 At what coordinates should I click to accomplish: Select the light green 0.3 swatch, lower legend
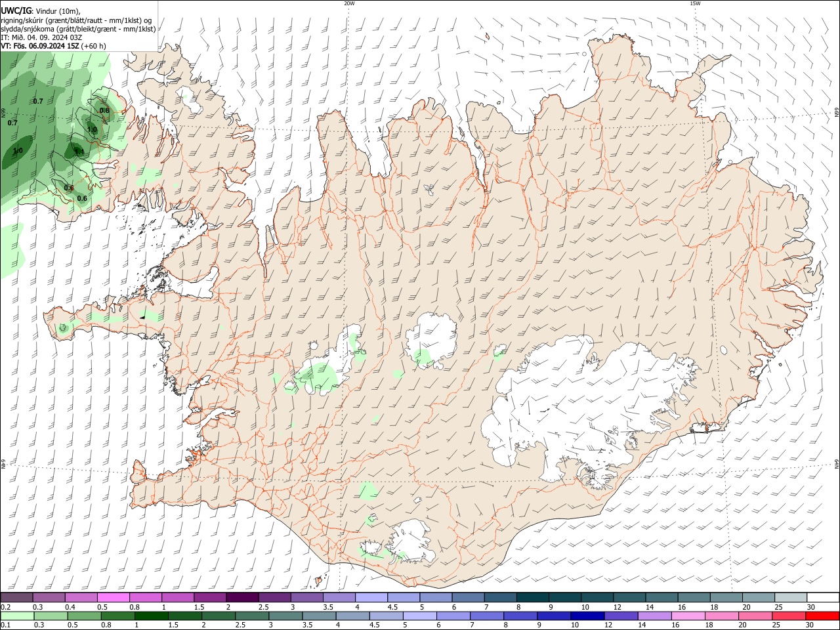pos(51,616)
